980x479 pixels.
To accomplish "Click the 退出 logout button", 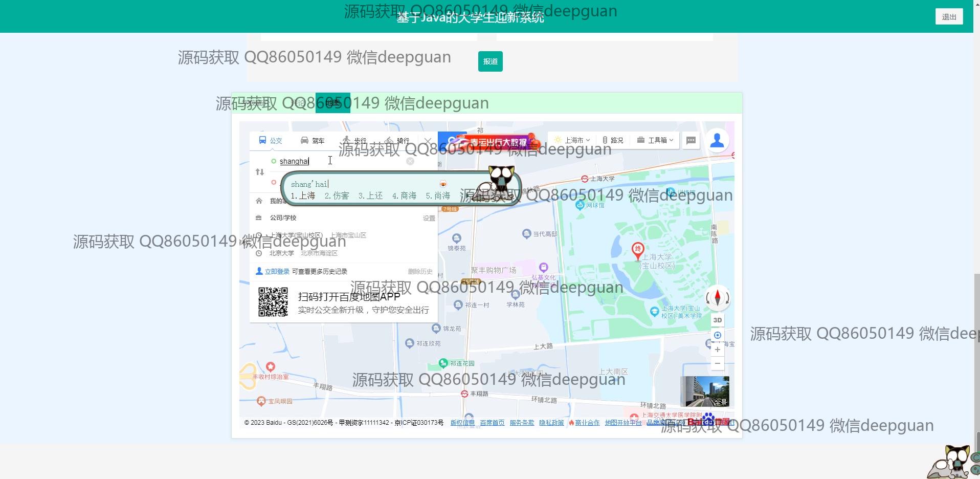I will coord(949,17).
